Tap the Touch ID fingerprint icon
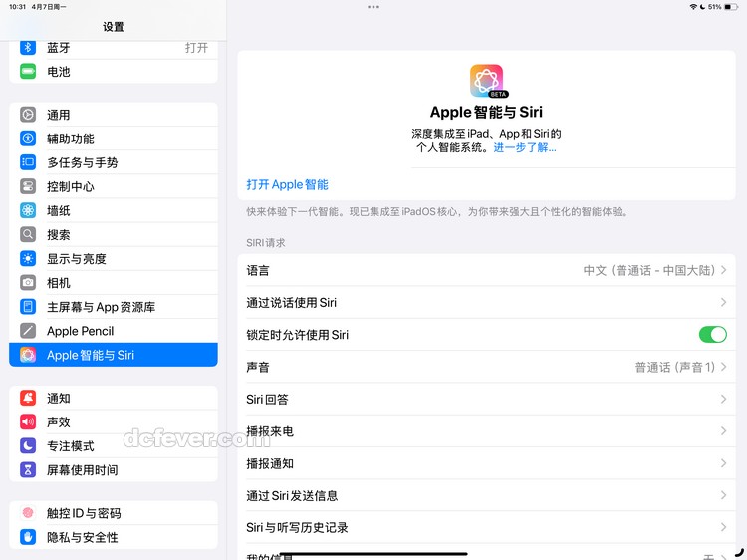 (x=28, y=513)
